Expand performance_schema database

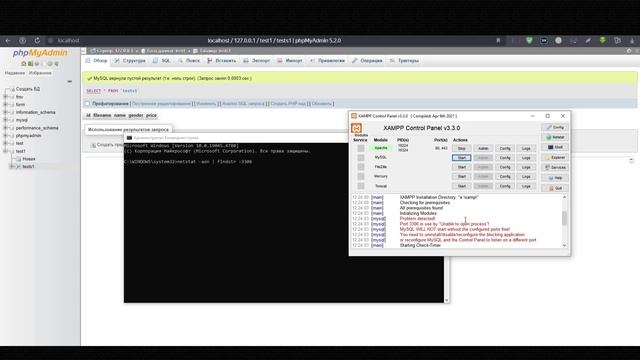[x=6, y=128]
